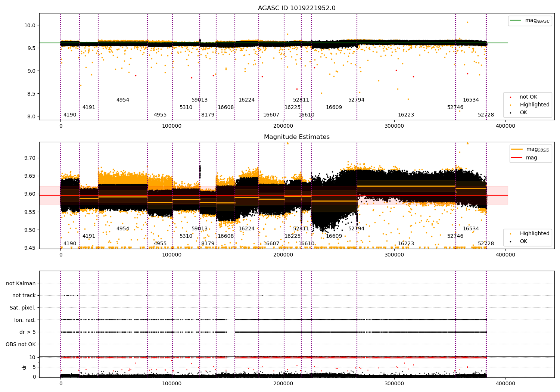
Task: Click the 'Ion. rad.' axis label
Action: click(25, 320)
